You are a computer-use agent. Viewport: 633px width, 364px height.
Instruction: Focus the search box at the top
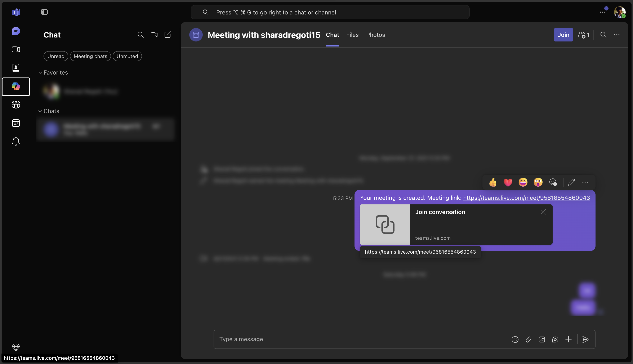point(330,12)
